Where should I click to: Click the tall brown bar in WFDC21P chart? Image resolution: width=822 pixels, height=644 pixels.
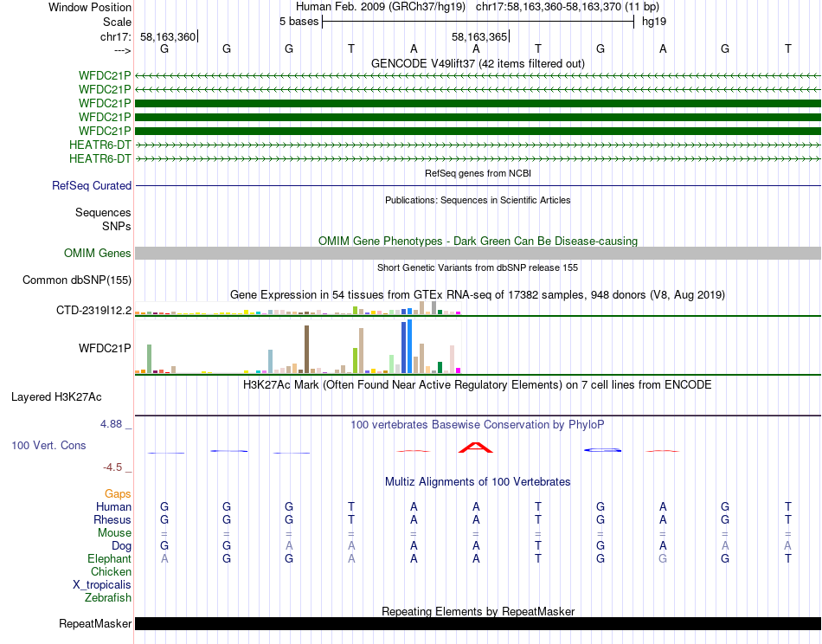coord(306,350)
